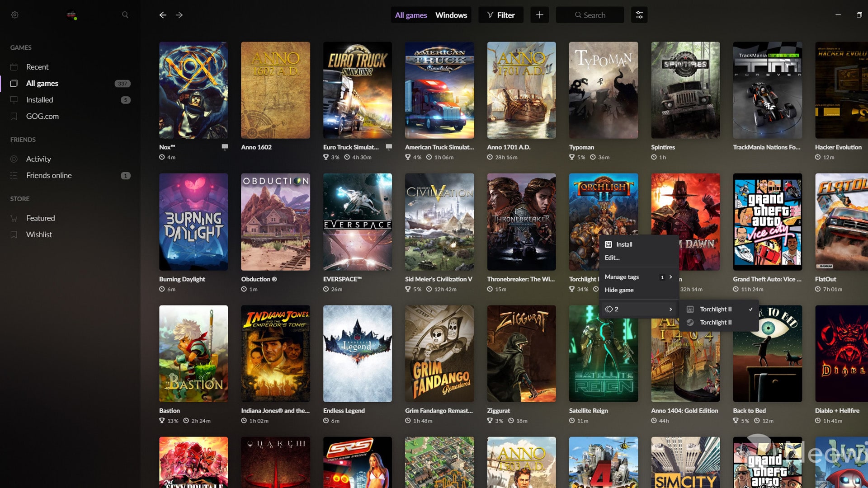This screenshot has height=488, width=868.
Task: Select All games in the sidebar
Action: click(70, 83)
